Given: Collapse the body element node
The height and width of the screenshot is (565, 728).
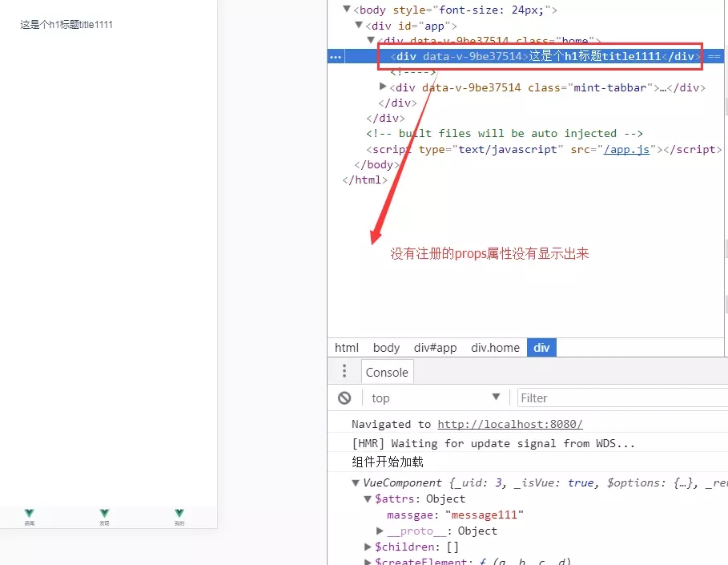Looking at the screenshot, I should [345, 10].
